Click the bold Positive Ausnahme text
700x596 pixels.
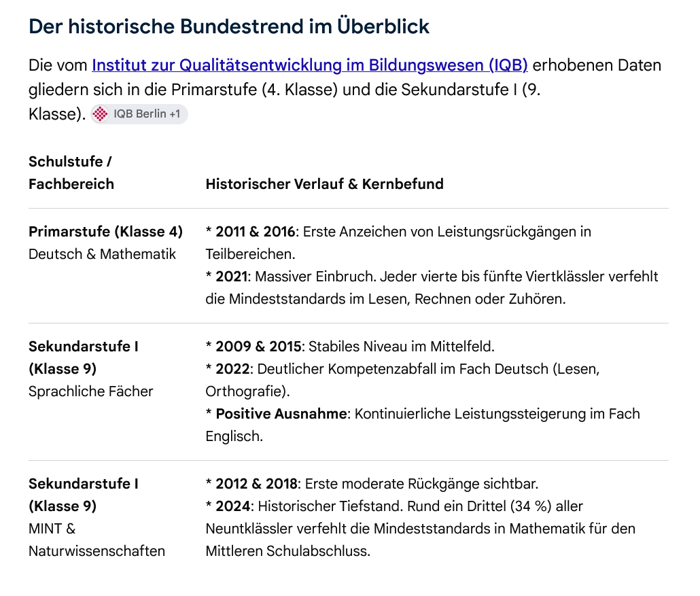pyautogui.click(x=281, y=414)
